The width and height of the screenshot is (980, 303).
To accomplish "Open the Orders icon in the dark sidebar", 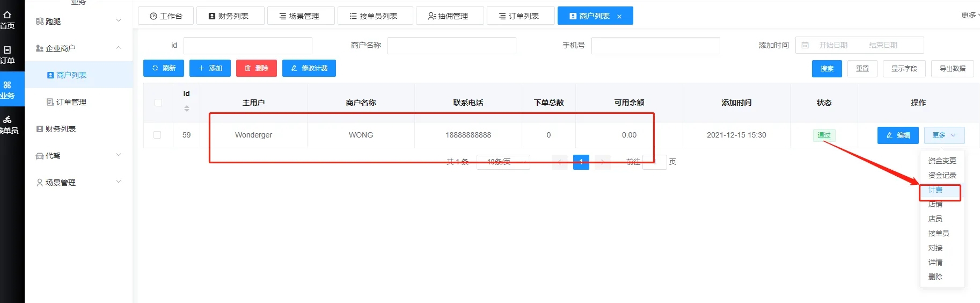I will click(x=8, y=50).
